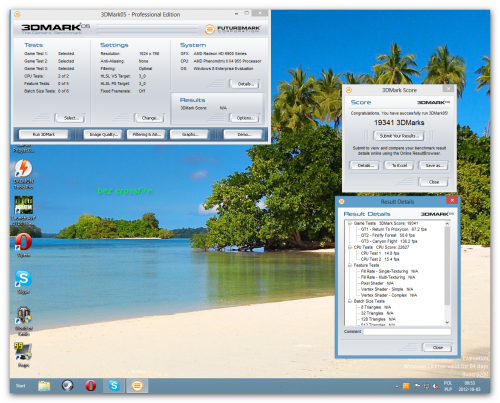Click the Start button on the taskbar
This screenshot has height=403, width=500.
click(x=21, y=386)
